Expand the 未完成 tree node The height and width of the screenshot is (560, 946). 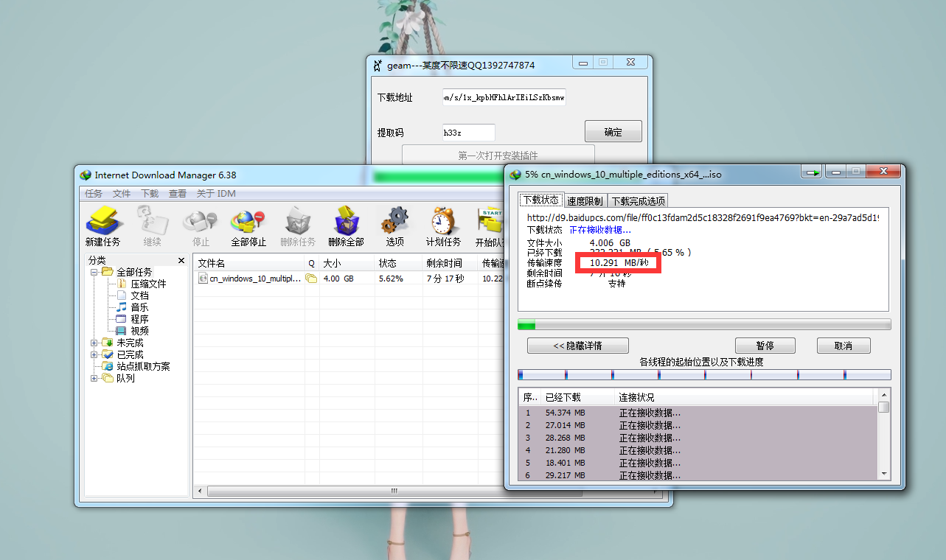[x=94, y=343]
